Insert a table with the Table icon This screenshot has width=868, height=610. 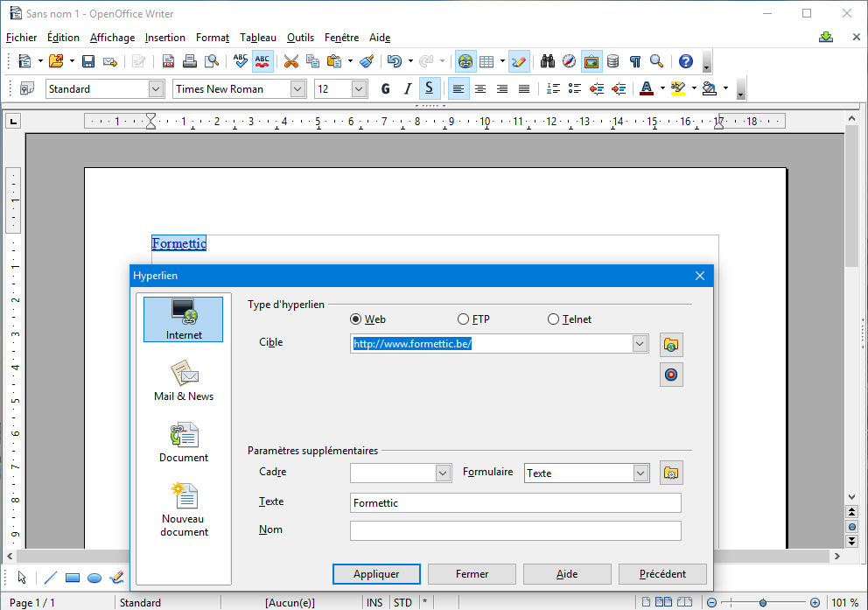[486, 61]
